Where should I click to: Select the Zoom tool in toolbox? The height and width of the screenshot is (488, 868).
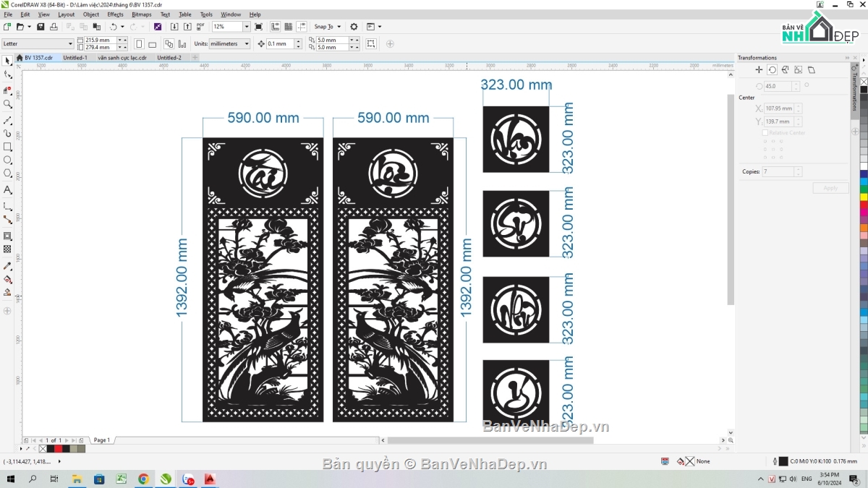[7, 104]
